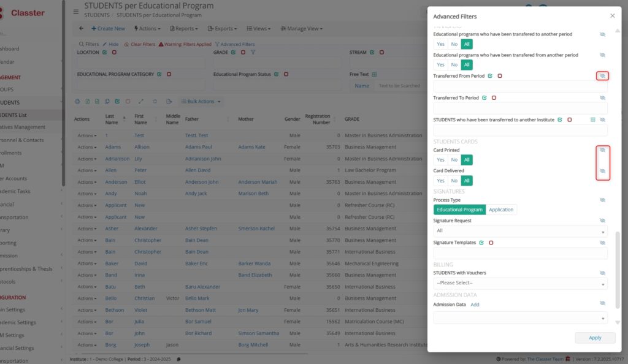This screenshot has width=628, height=364.
Task: Select all EDUCATIONAL PROGRAM CATEGORY options
Action: [x=159, y=74]
